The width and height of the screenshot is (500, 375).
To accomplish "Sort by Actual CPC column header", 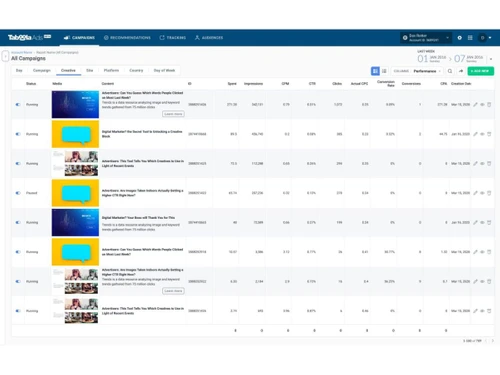I will point(359,84).
